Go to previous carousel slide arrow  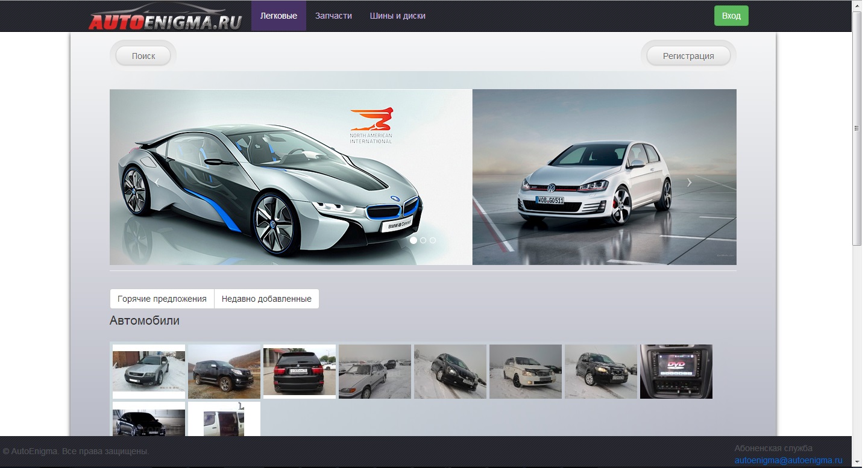tap(157, 182)
